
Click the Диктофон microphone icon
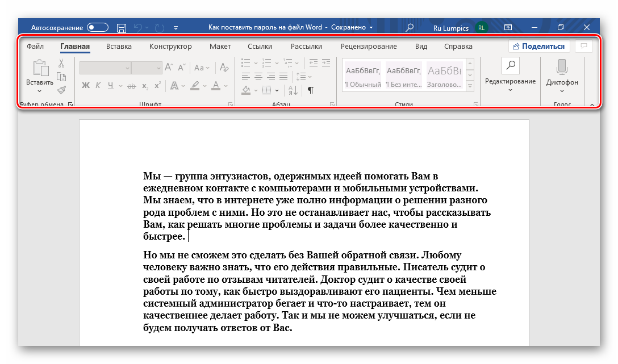pyautogui.click(x=562, y=67)
